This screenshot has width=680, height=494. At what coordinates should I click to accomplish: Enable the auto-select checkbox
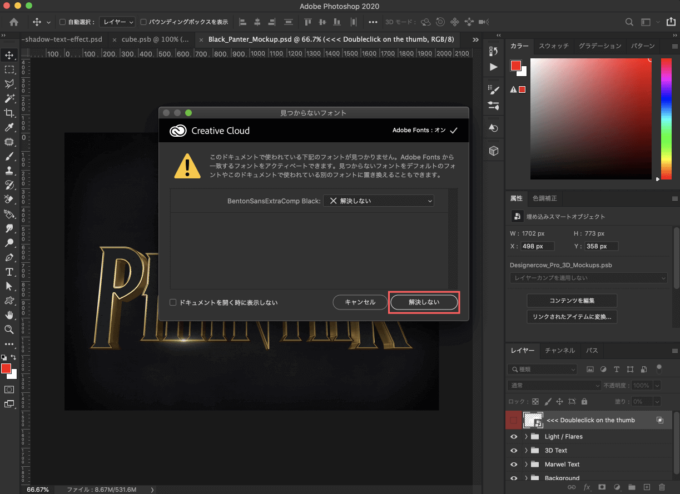click(62, 22)
